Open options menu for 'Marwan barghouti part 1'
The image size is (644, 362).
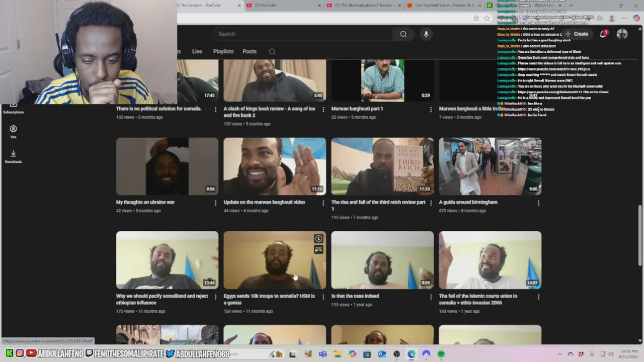(431, 109)
